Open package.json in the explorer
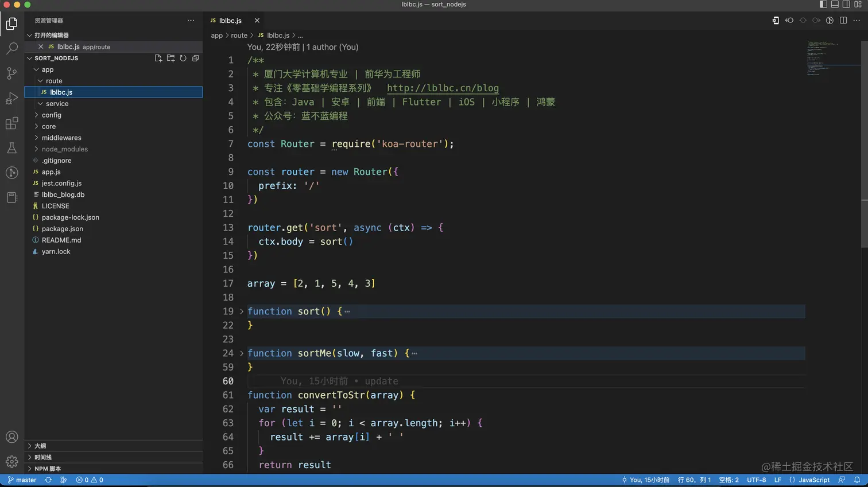868x487 pixels. pyautogui.click(x=114, y=229)
